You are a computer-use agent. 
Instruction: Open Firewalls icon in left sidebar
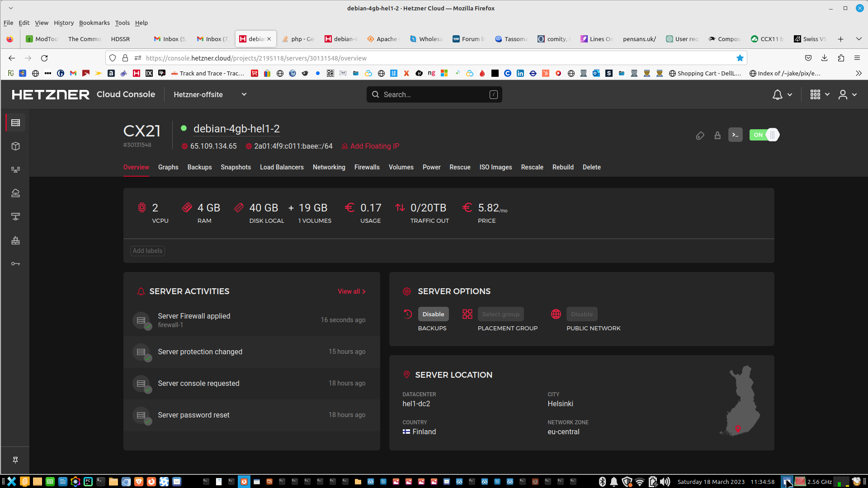point(15,240)
